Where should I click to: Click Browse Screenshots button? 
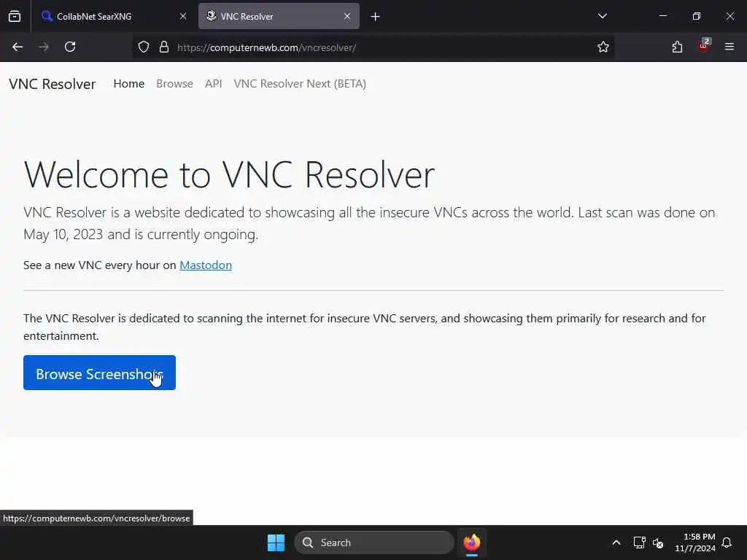click(99, 373)
